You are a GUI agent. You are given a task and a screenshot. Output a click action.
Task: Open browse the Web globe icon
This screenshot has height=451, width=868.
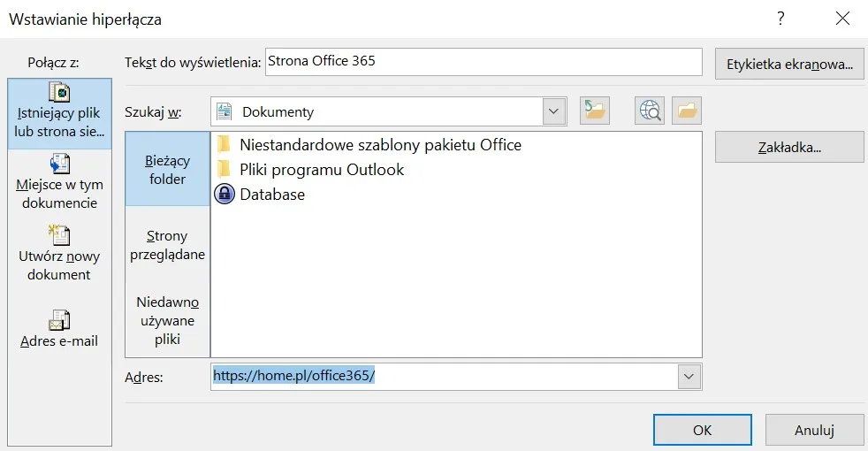(x=650, y=111)
